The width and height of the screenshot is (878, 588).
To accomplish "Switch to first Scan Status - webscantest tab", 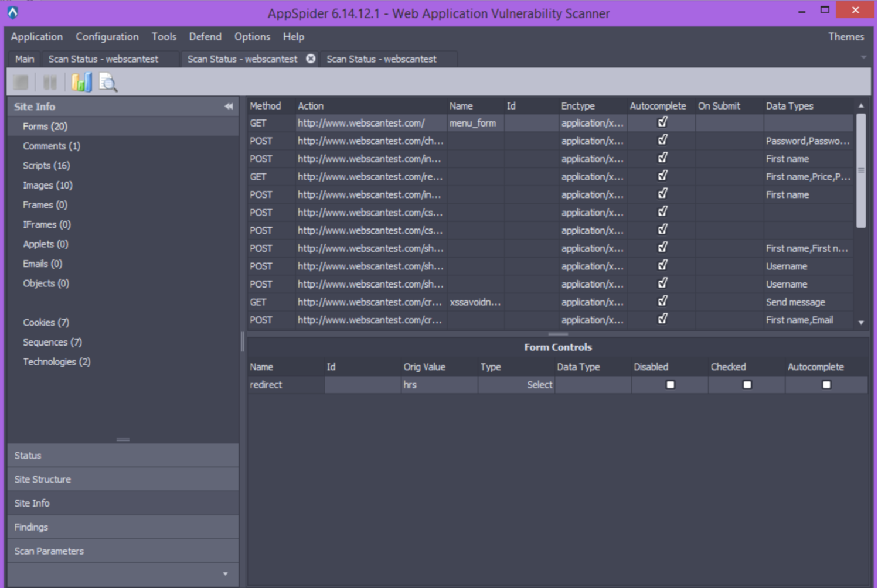I will coord(110,59).
